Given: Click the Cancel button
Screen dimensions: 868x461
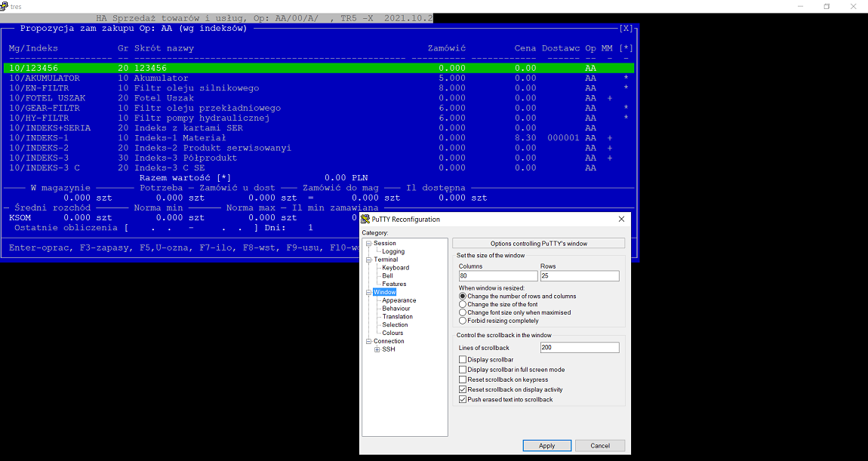Looking at the screenshot, I should pos(600,445).
